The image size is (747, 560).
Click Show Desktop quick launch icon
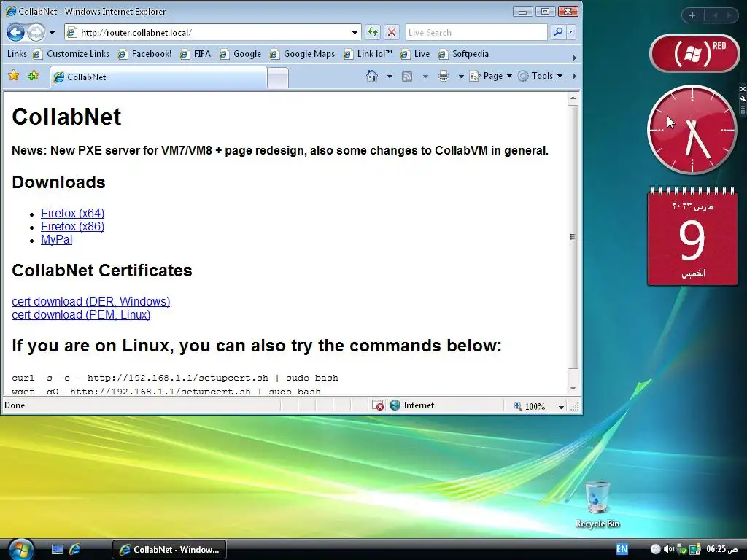click(x=57, y=550)
